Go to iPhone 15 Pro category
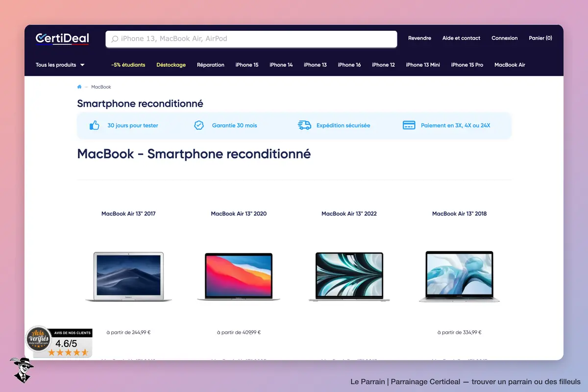The image size is (588, 392). [x=467, y=65]
